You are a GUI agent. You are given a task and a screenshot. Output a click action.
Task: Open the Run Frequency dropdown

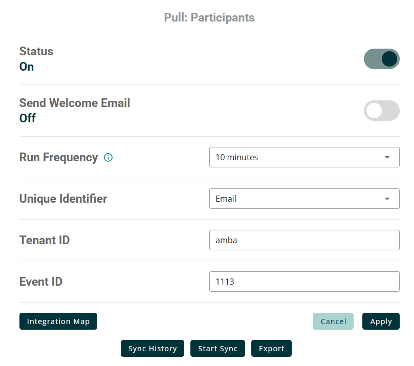304,157
